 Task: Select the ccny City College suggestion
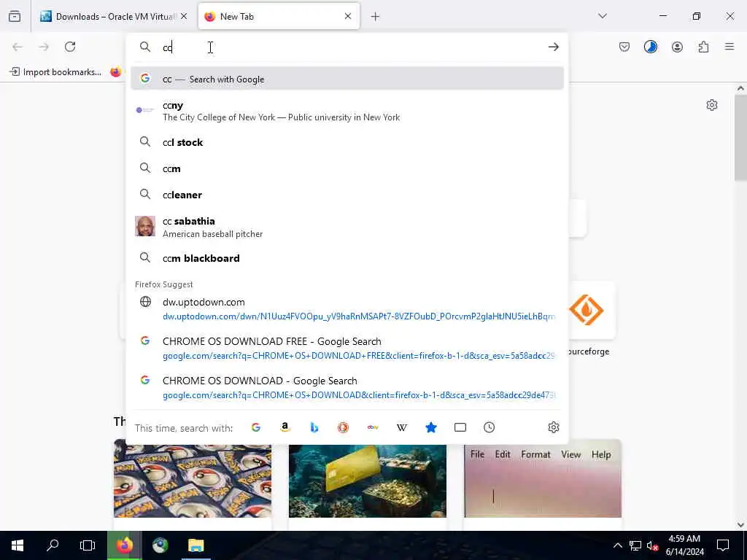coord(347,112)
